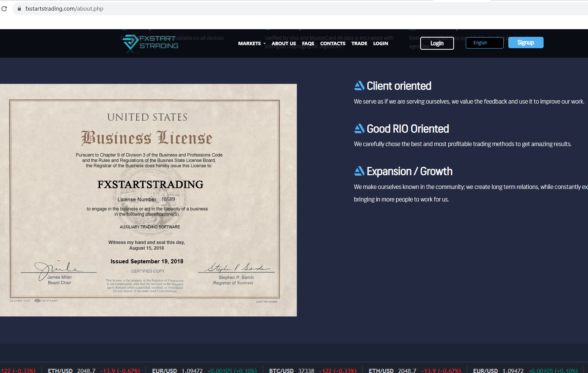Open the ABOUT US menu item

(284, 44)
